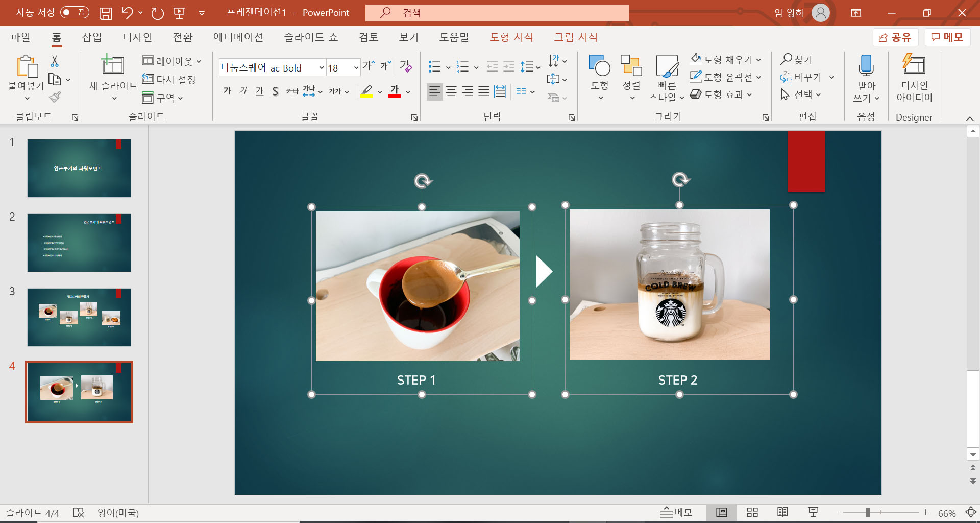Click Quick Styles (빠른 스타일) icon
980x523 pixels.
[x=667, y=66]
